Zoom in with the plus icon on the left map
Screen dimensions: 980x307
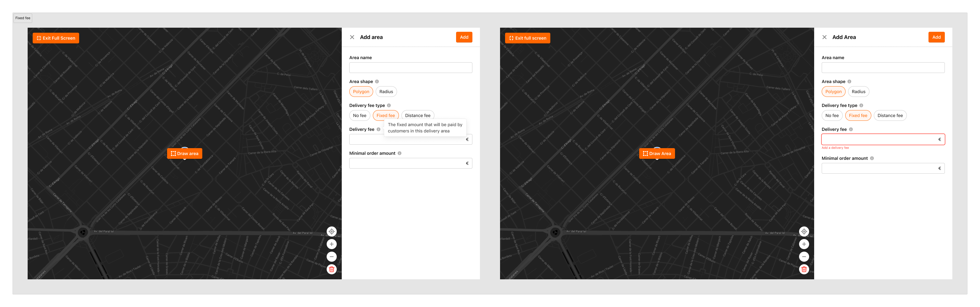tap(331, 244)
